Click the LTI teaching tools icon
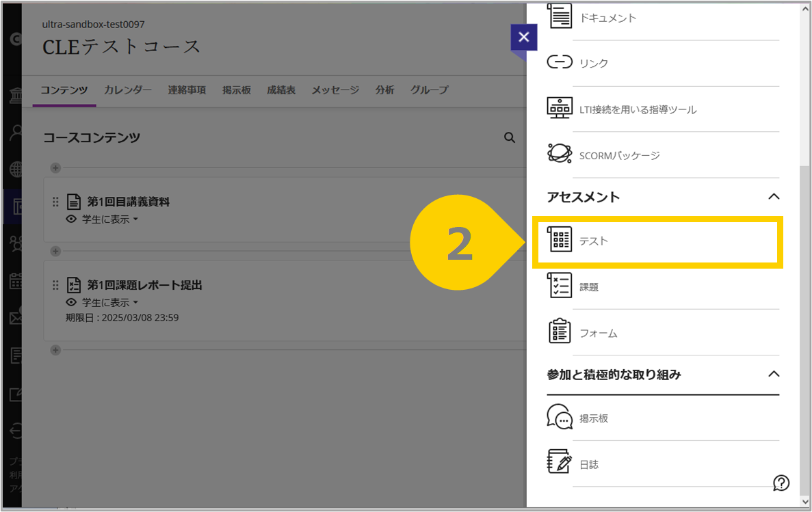The width and height of the screenshot is (812, 512). pyautogui.click(x=560, y=108)
